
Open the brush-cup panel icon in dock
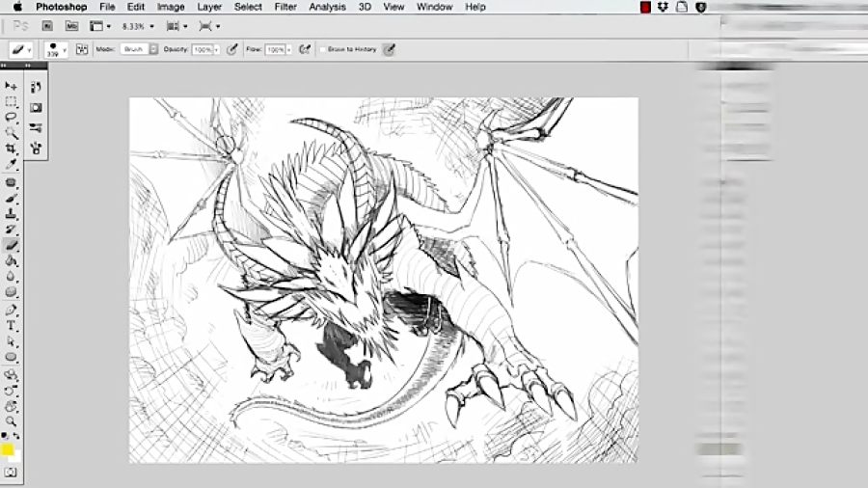(x=36, y=149)
